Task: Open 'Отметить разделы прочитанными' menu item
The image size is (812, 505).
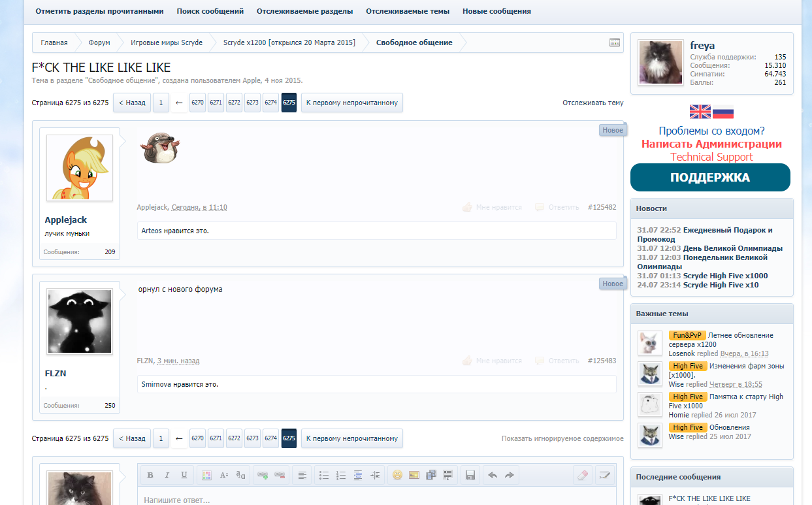Action: coord(99,11)
